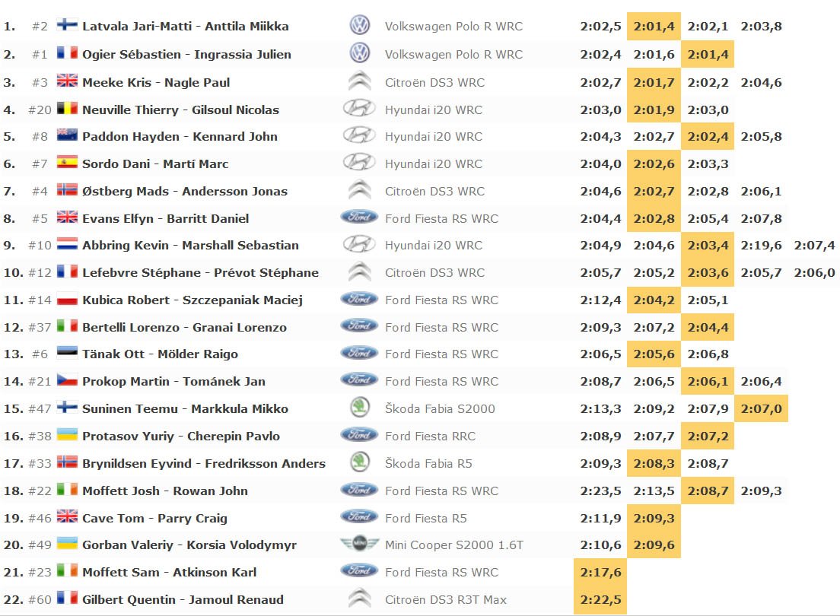Open crew Ogier Sébastien - Ingrassia Julien

(186, 55)
